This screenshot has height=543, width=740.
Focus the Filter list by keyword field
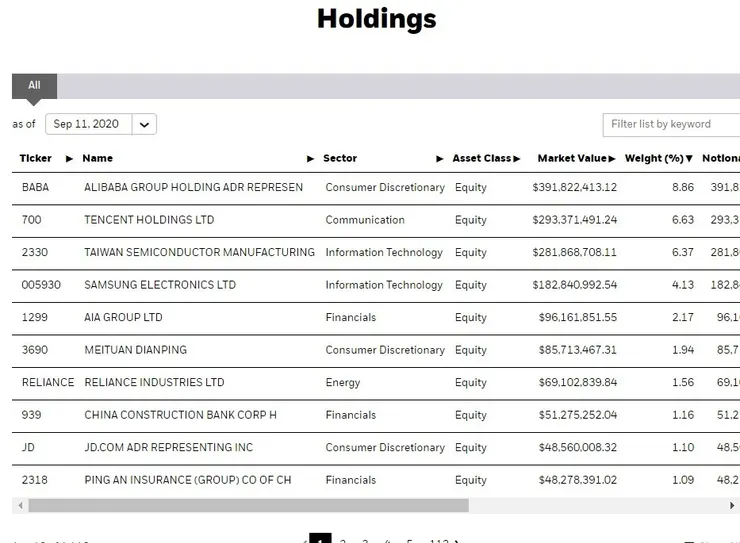tap(671, 125)
